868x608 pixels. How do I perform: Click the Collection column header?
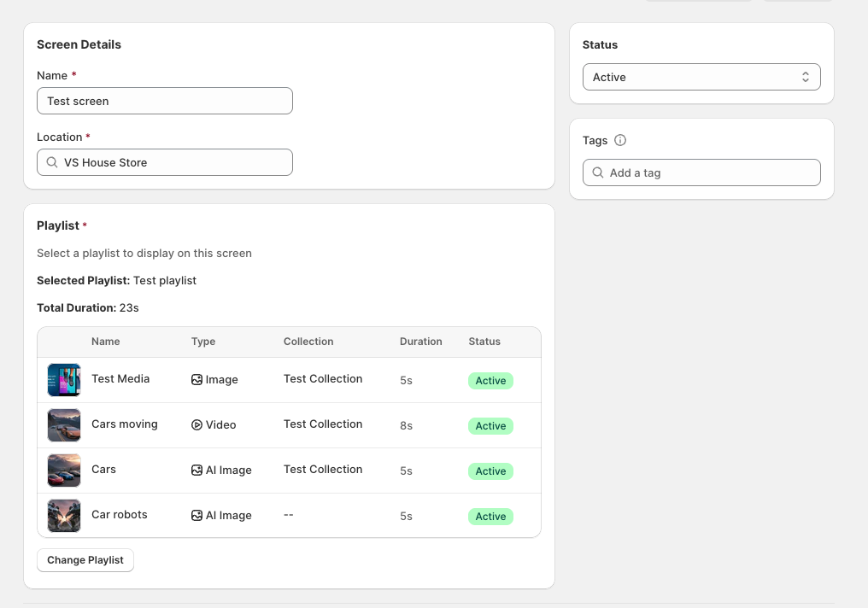coord(308,342)
